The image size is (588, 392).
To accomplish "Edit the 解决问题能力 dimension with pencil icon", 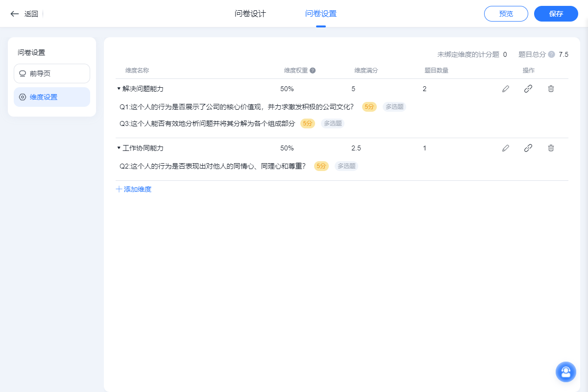I will 506,89.
